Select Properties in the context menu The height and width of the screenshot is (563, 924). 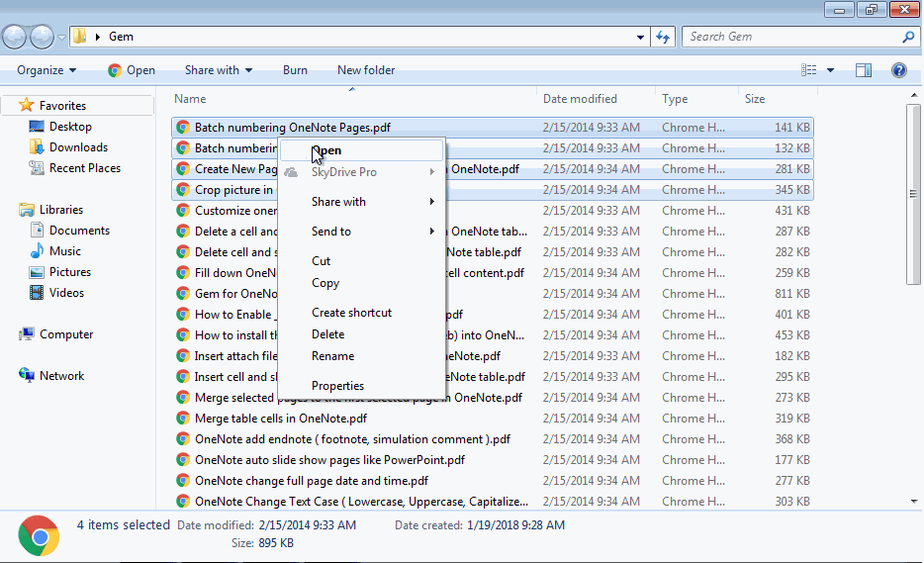[337, 386]
